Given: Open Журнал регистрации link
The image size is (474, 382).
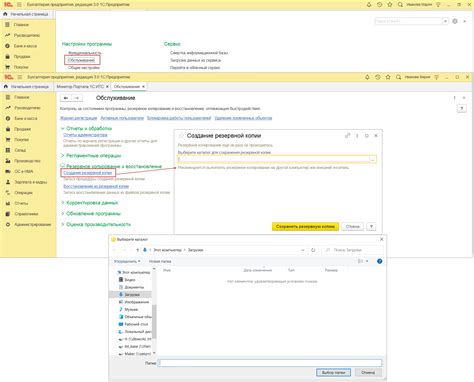Looking at the screenshot, I should (78, 118).
